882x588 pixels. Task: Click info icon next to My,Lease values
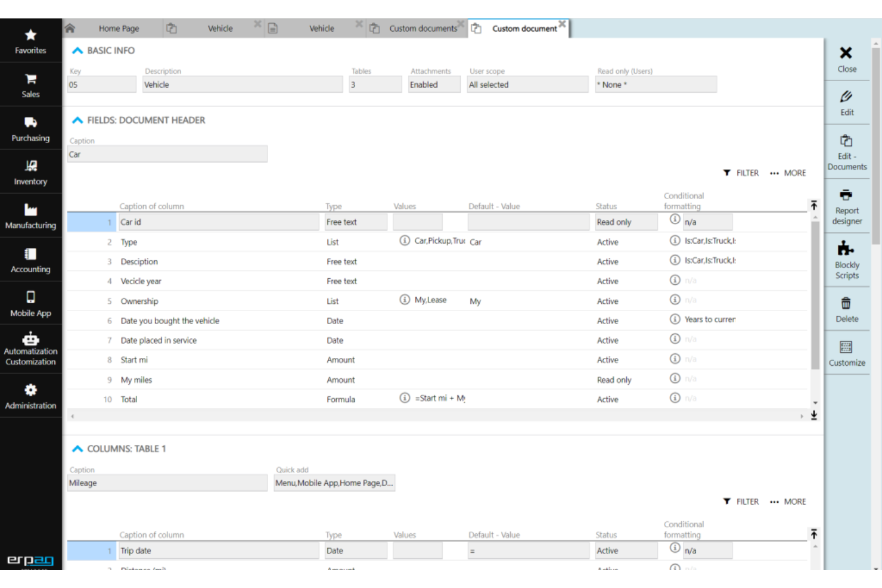pyautogui.click(x=405, y=299)
